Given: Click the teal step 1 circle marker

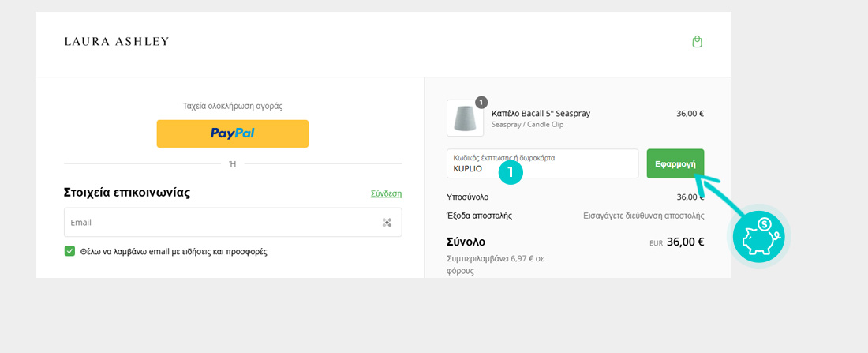Looking at the screenshot, I should click(x=511, y=172).
